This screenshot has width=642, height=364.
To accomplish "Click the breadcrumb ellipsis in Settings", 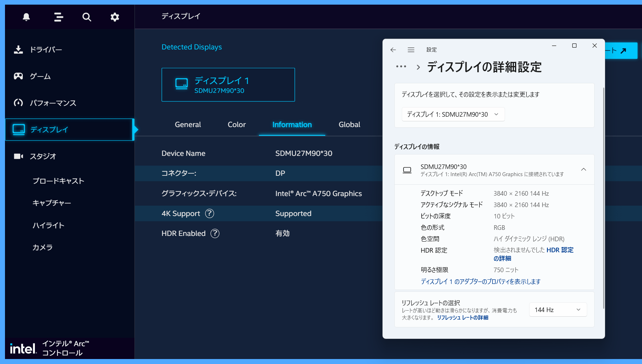I will coord(401,67).
